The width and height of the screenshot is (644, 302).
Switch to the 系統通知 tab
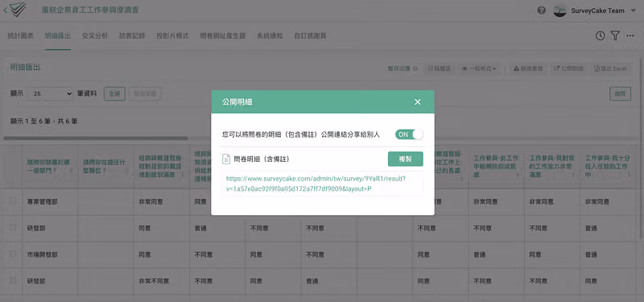(270, 35)
